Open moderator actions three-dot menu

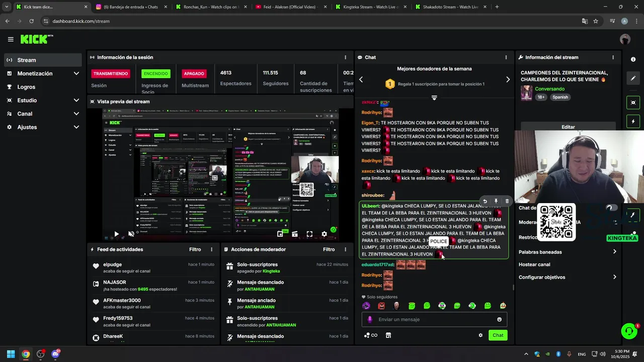coord(345,249)
